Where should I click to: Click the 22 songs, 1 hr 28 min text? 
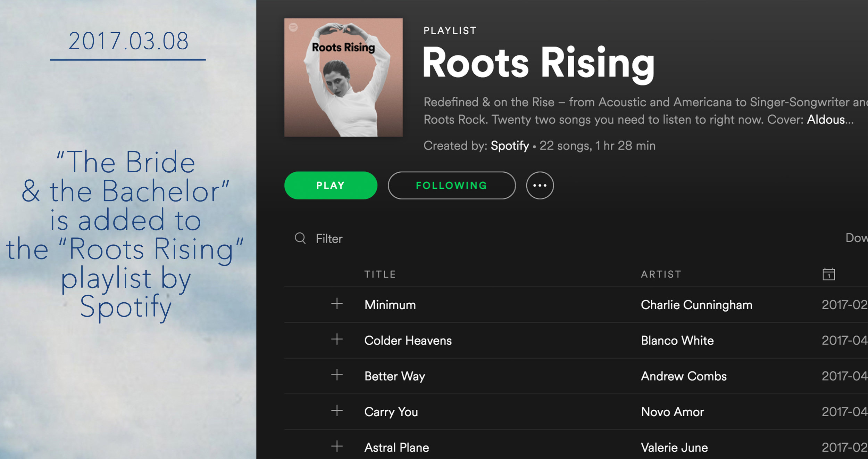click(x=597, y=146)
